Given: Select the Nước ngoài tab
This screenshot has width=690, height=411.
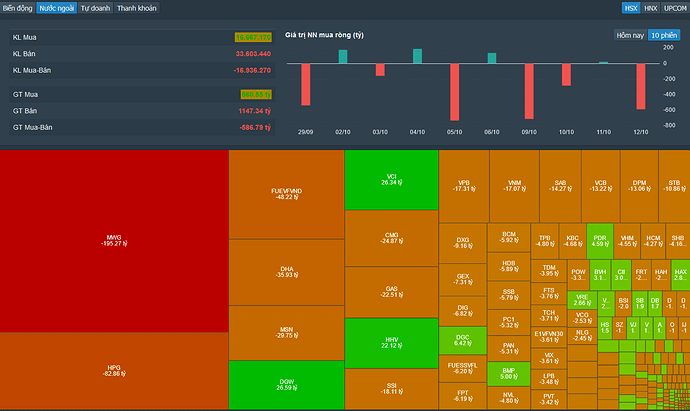Looking at the screenshot, I should click(x=57, y=8).
